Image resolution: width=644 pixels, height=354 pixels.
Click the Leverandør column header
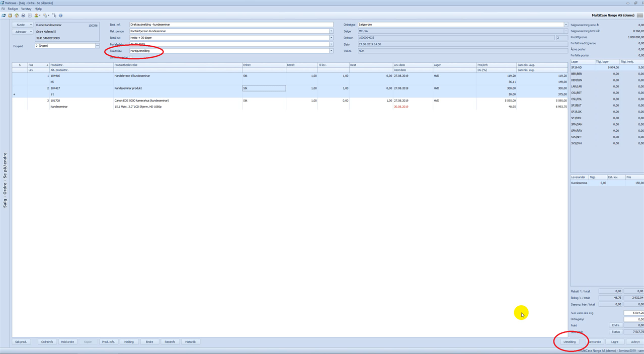579,178
